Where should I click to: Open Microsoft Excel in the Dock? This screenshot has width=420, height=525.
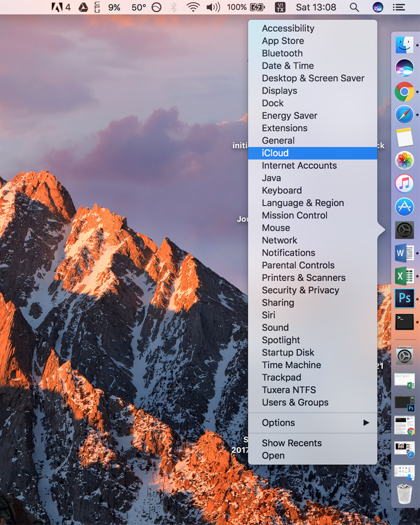[x=404, y=276]
